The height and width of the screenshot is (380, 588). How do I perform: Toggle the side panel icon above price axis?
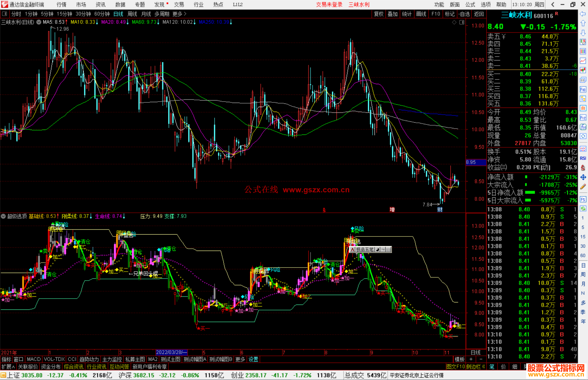coord(462,22)
